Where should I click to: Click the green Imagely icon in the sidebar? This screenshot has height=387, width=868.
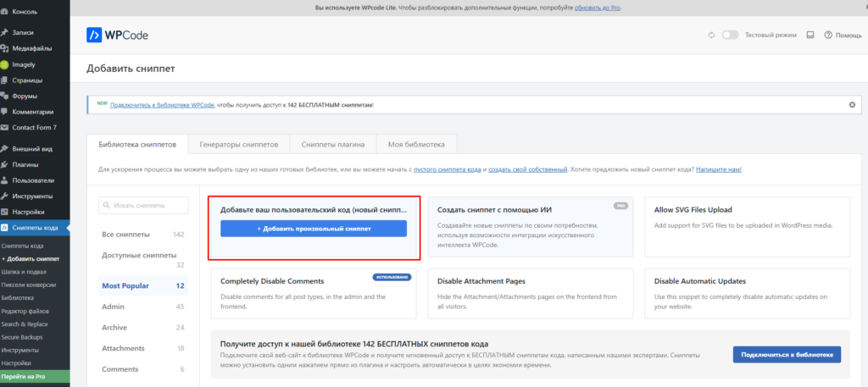pyautogui.click(x=4, y=64)
